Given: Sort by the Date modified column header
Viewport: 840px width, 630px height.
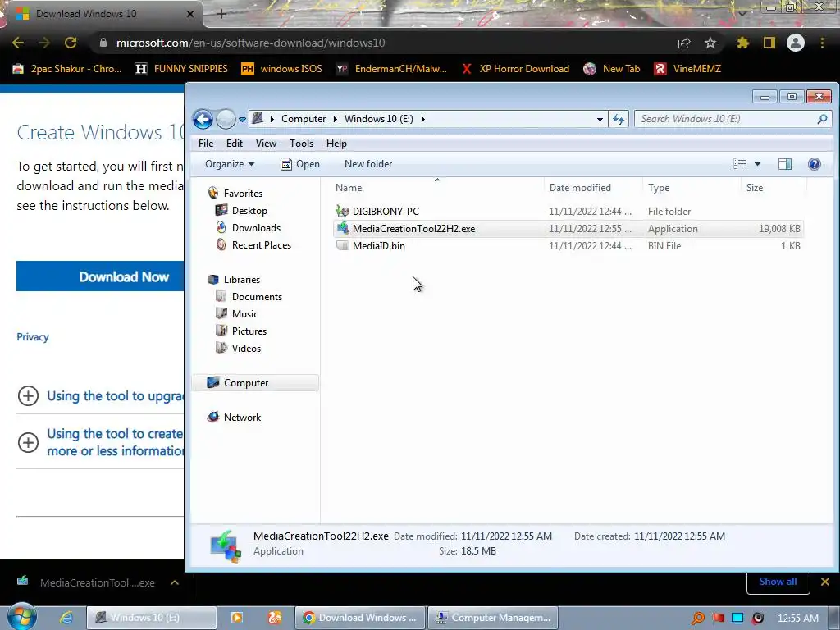Looking at the screenshot, I should pos(594,188).
